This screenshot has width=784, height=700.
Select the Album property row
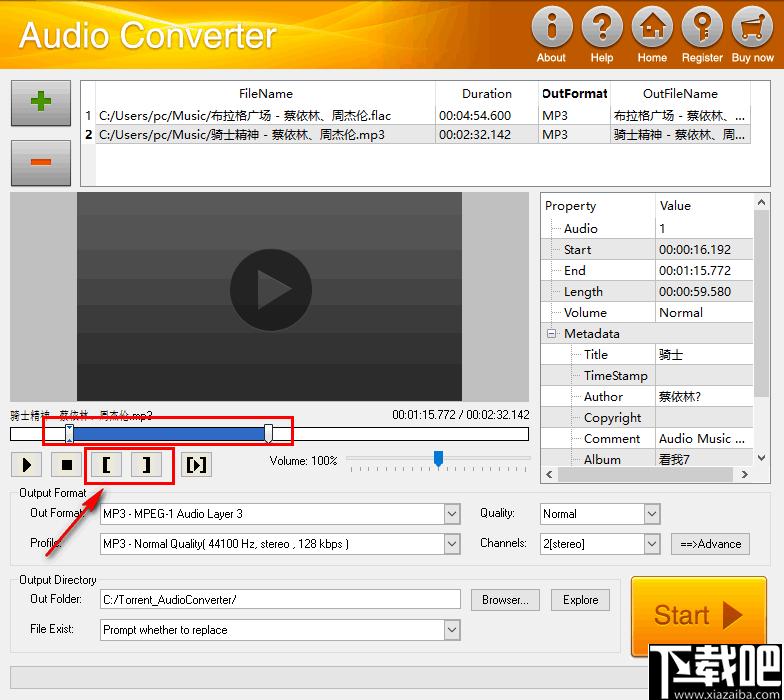click(648, 458)
